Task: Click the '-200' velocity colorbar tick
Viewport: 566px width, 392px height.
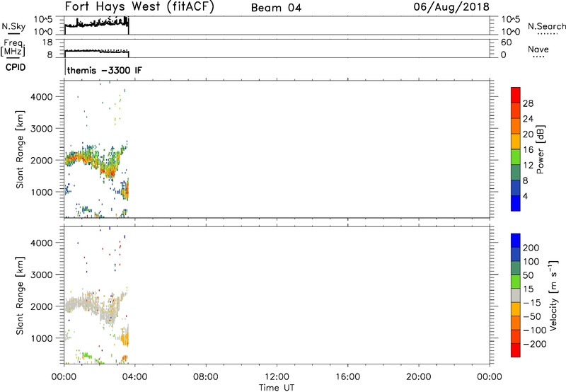Action: coord(534,344)
